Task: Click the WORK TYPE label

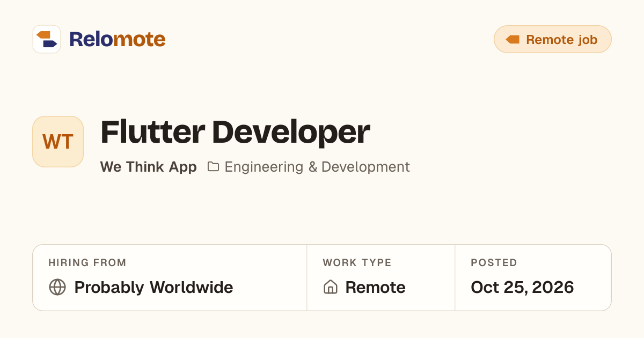Action: point(357,263)
